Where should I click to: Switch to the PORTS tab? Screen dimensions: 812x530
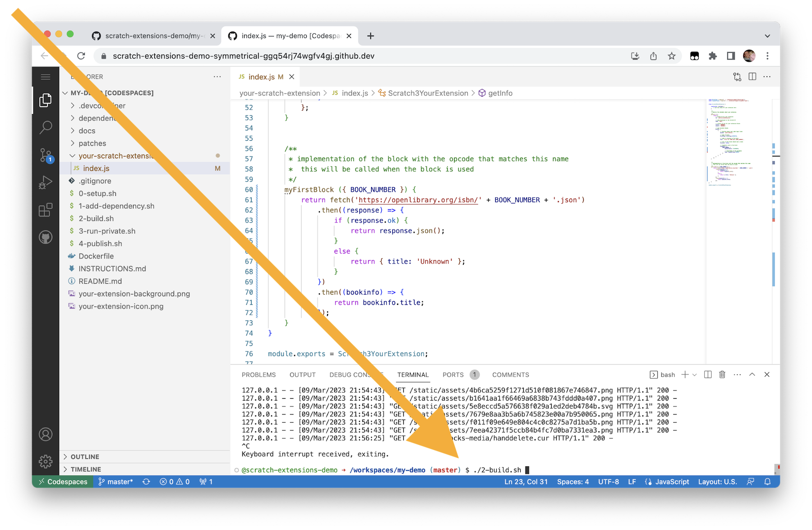tap(452, 374)
